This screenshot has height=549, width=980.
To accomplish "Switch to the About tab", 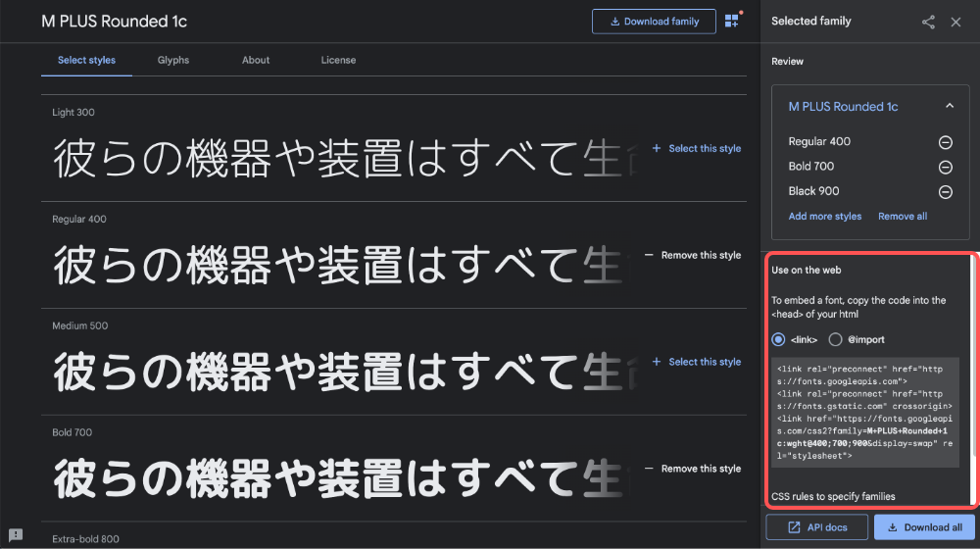I will point(256,60).
